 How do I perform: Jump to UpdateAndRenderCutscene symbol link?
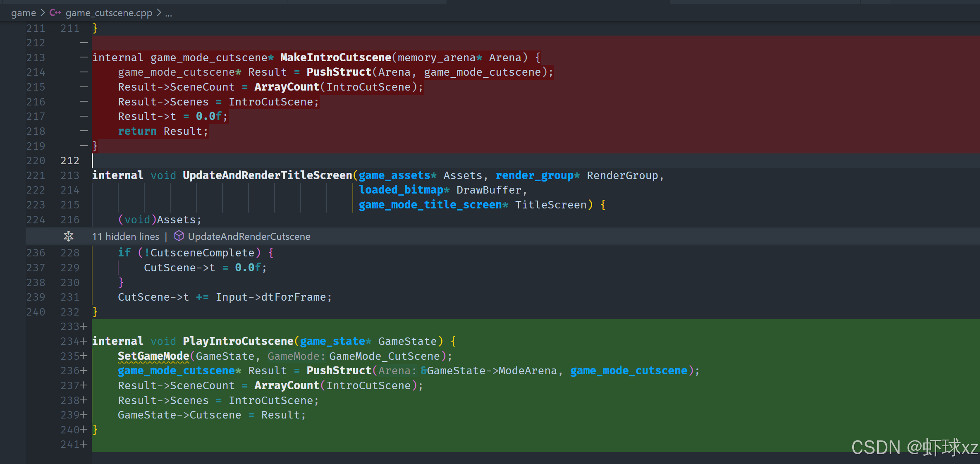(x=249, y=237)
